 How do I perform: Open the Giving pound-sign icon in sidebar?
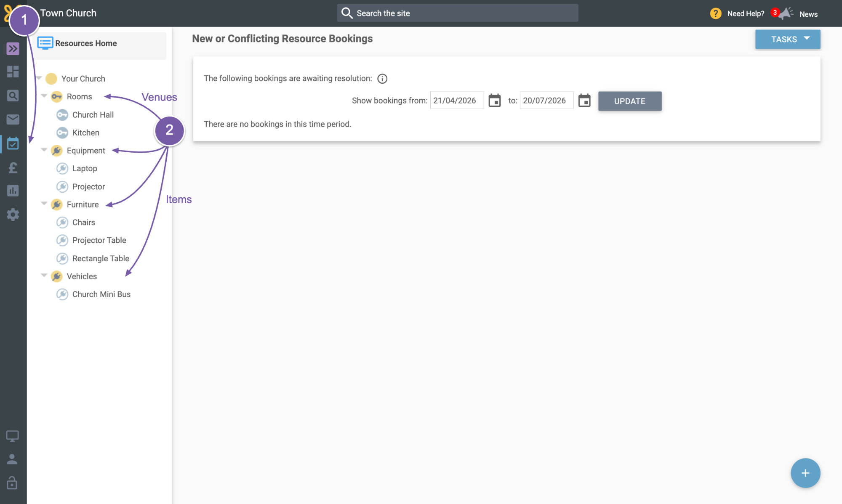click(13, 168)
